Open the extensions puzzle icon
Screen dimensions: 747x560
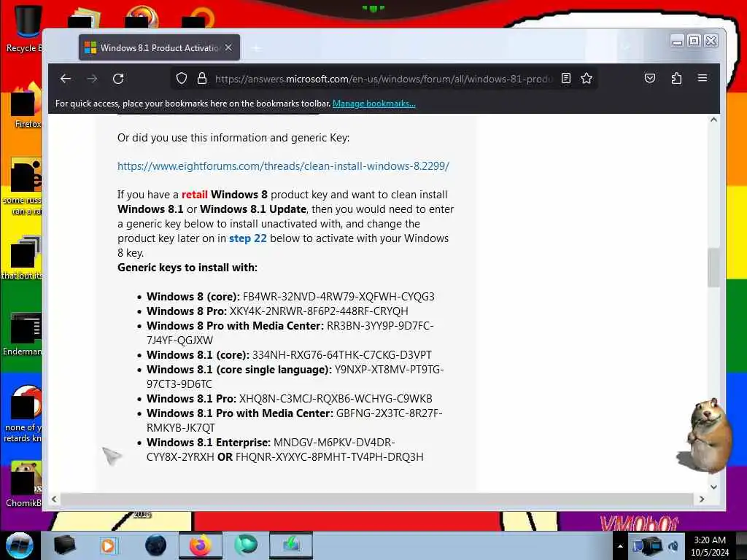pyautogui.click(x=676, y=79)
